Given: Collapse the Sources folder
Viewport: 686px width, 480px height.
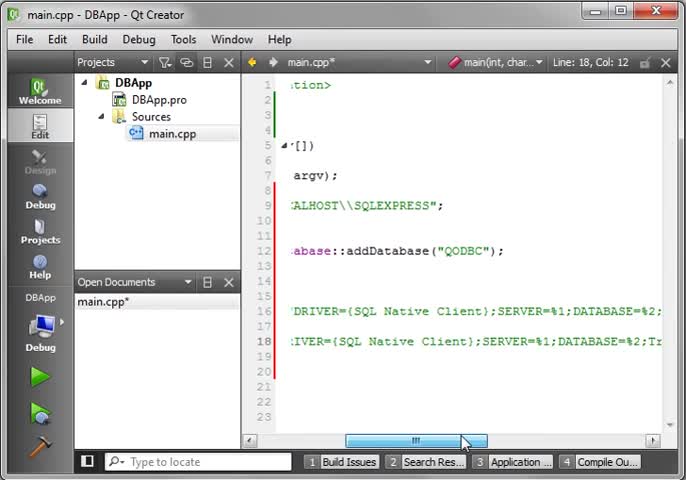Looking at the screenshot, I should [x=102, y=116].
